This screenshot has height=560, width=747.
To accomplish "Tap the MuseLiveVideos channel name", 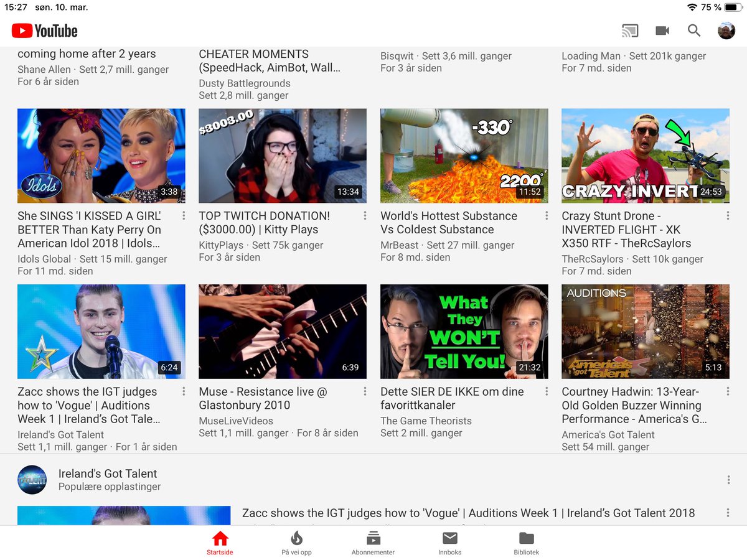I will 236,421.
